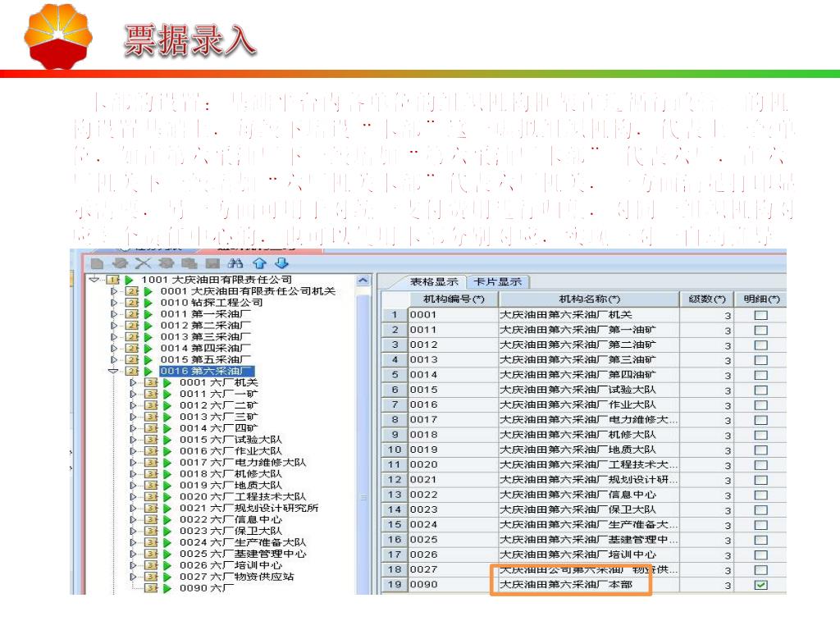Click the grayed save disk toolbar icon
The width and height of the screenshot is (840, 630).
click(x=212, y=263)
